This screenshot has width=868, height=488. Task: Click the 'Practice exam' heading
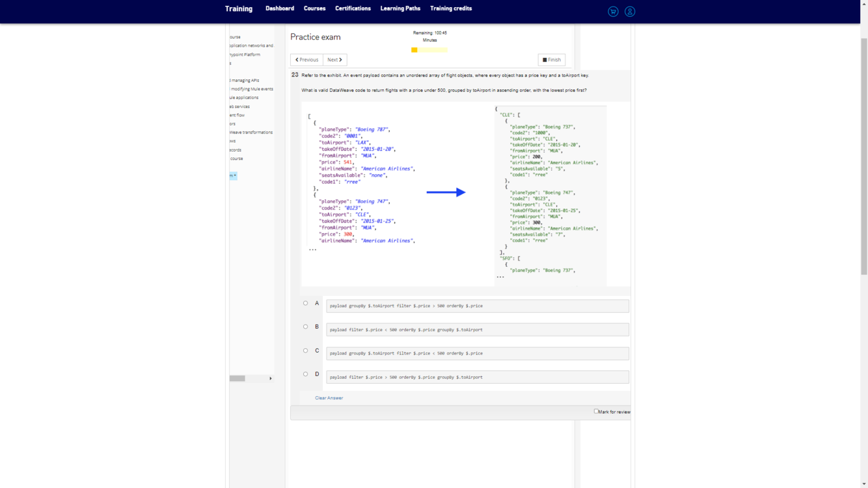coord(316,37)
